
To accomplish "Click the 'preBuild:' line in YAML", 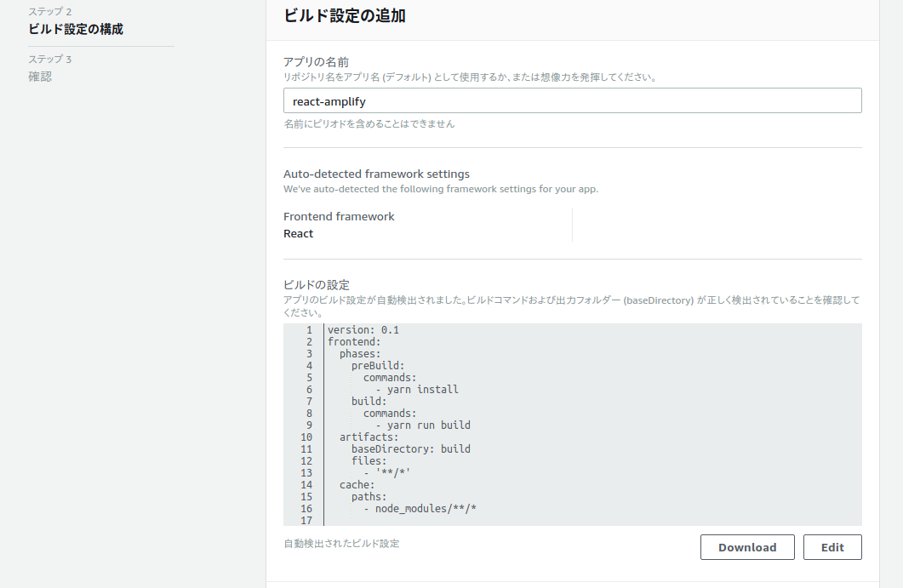I will click(x=378, y=366).
